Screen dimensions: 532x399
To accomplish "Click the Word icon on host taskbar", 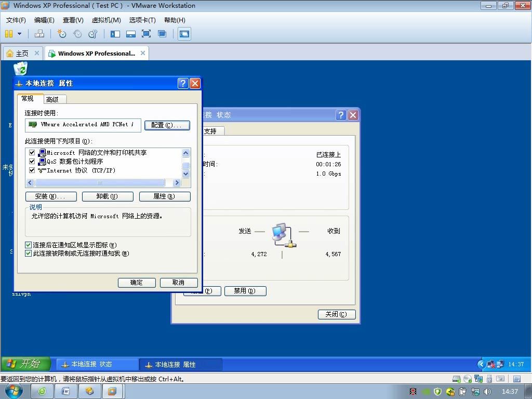I will coord(65,391).
